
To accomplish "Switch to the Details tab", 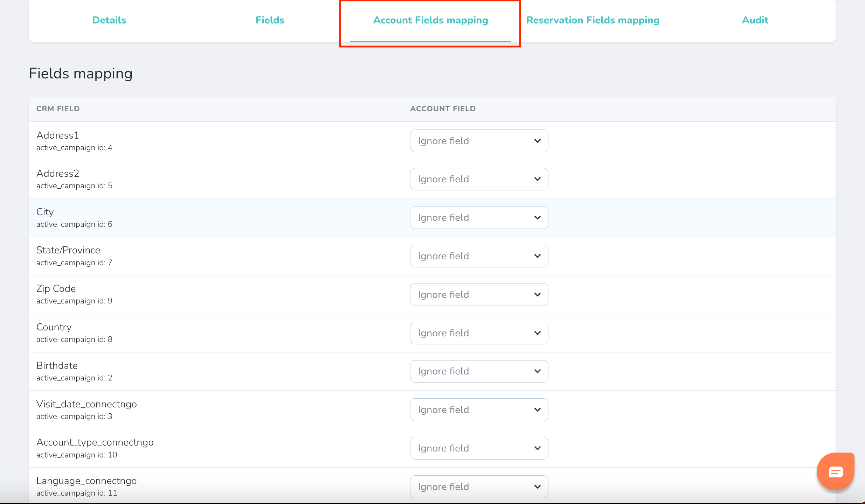I will click(109, 20).
